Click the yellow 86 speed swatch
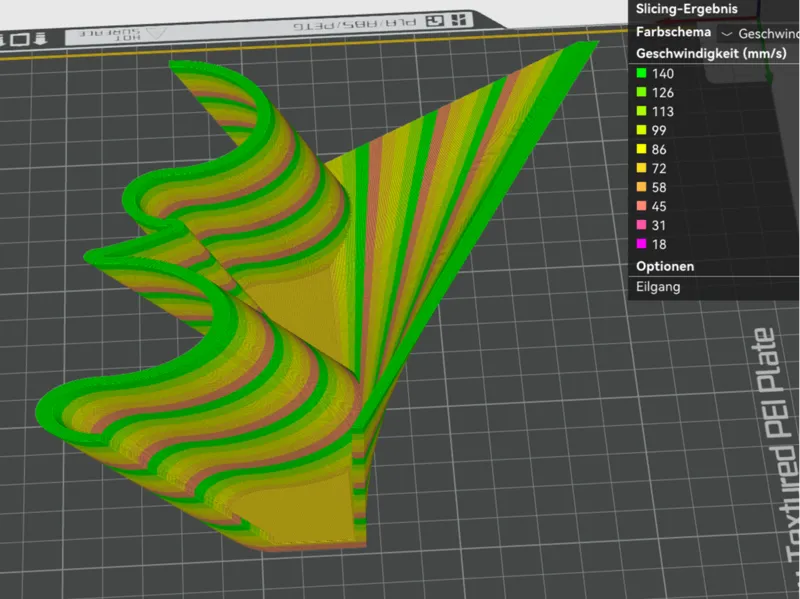The width and height of the screenshot is (800, 599). pyautogui.click(x=641, y=148)
